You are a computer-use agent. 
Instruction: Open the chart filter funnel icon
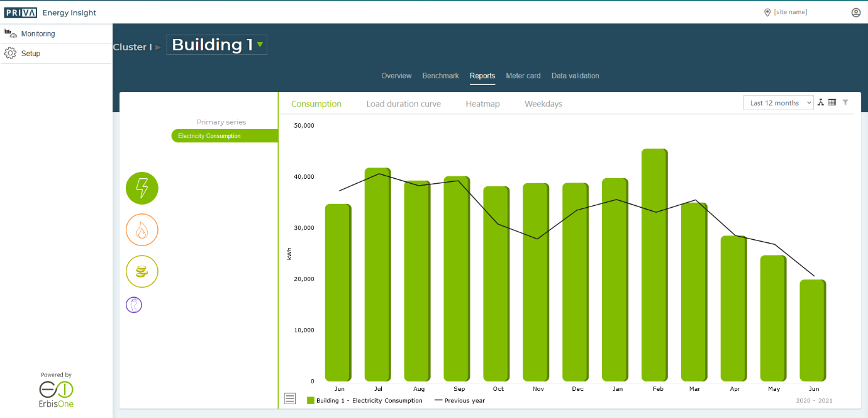[845, 103]
